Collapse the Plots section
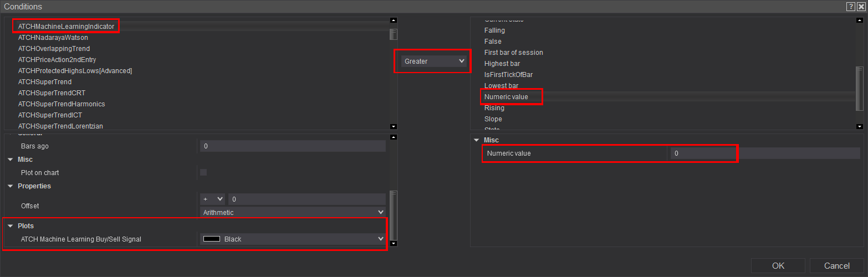The image size is (868, 277). (x=11, y=226)
